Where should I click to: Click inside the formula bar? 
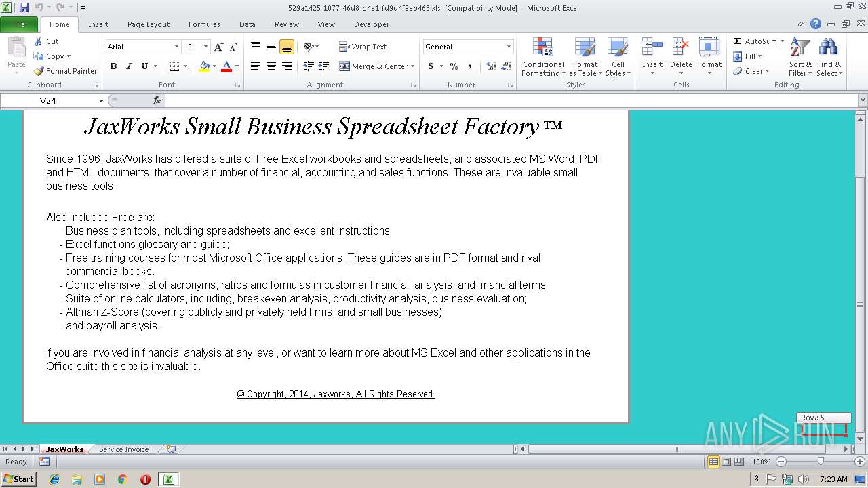pyautogui.click(x=511, y=100)
